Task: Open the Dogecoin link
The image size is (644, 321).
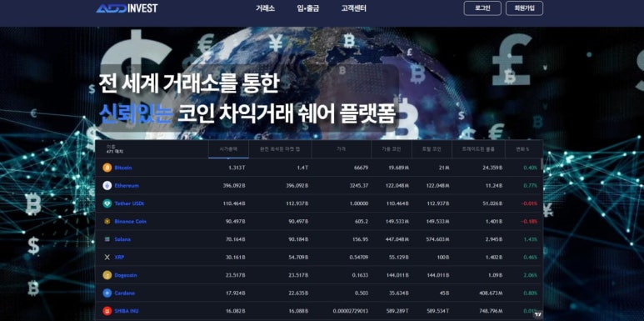Action: (126, 275)
